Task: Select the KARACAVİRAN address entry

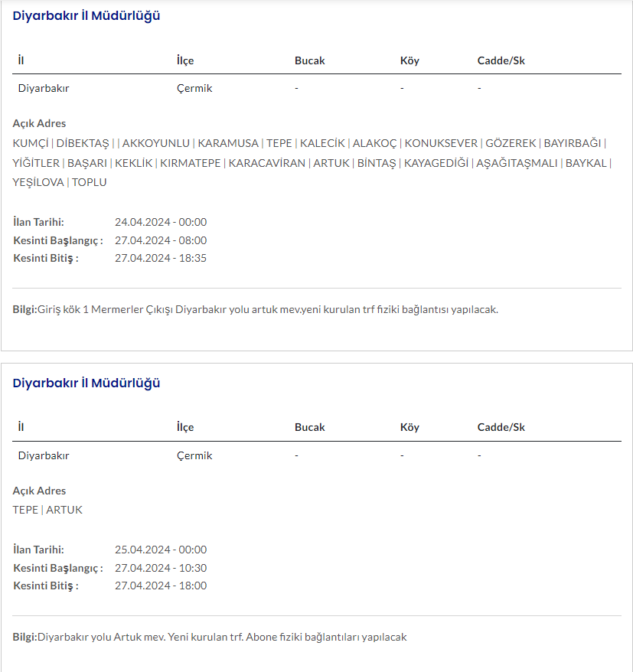Action: point(267,163)
